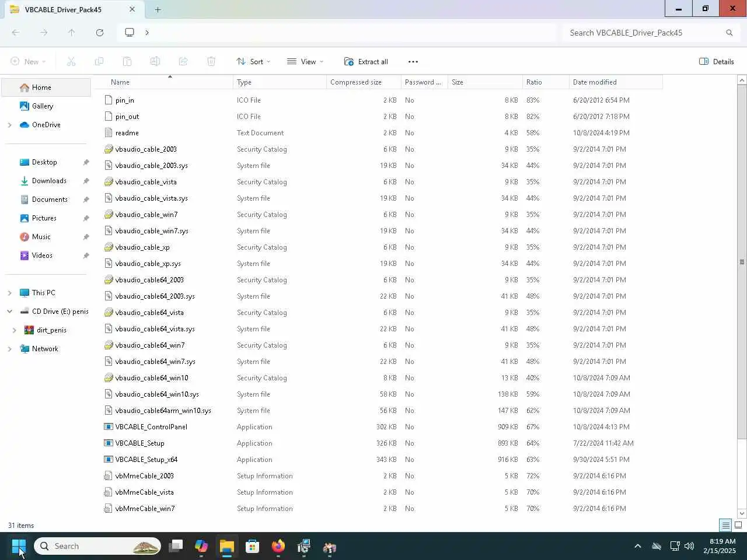Click the Cut scissors icon in toolbar
This screenshot has height=560, width=747.
pos(71,61)
